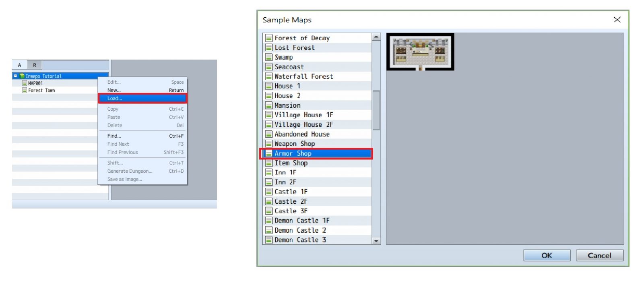This screenshot has width=644, height=283.
Task: Switch to the R tileset tab
Action: (35, 65)
